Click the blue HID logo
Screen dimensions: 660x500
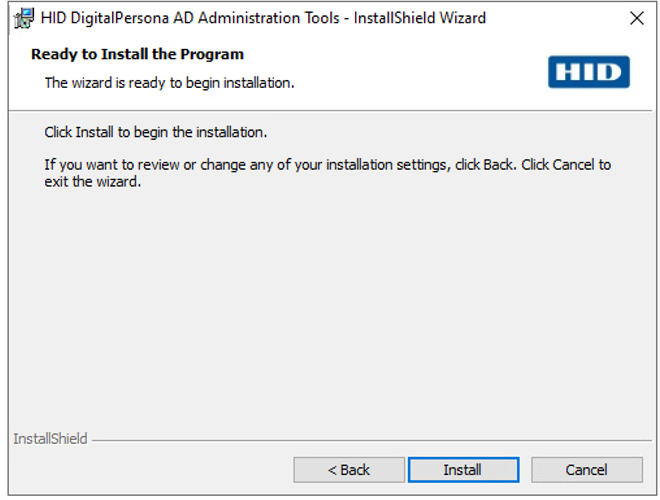click(x=588, y=72)
